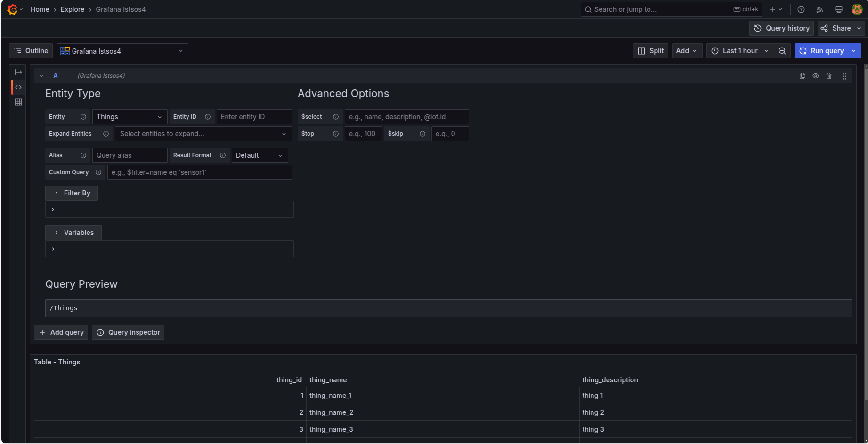Delete query A using the trash icon
Screen dimensions: 868x444
[829, 76]
